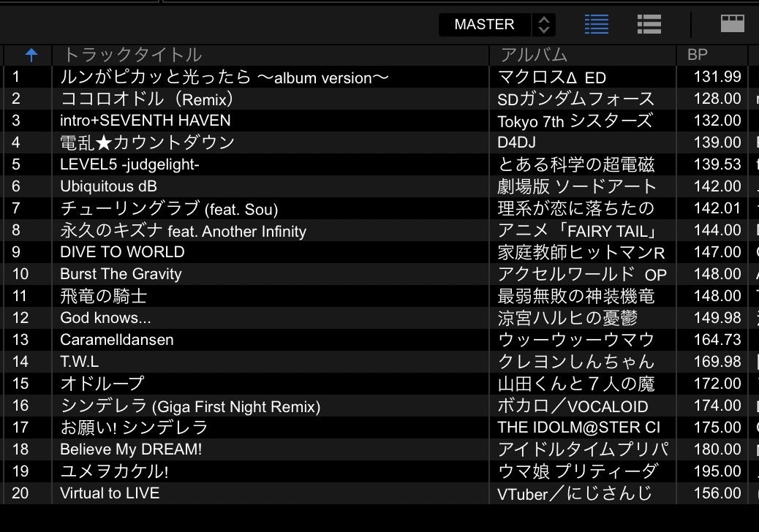
Task: Click album cell 最弱無敗の神装機竜
Action: click(x=576, y=296)
